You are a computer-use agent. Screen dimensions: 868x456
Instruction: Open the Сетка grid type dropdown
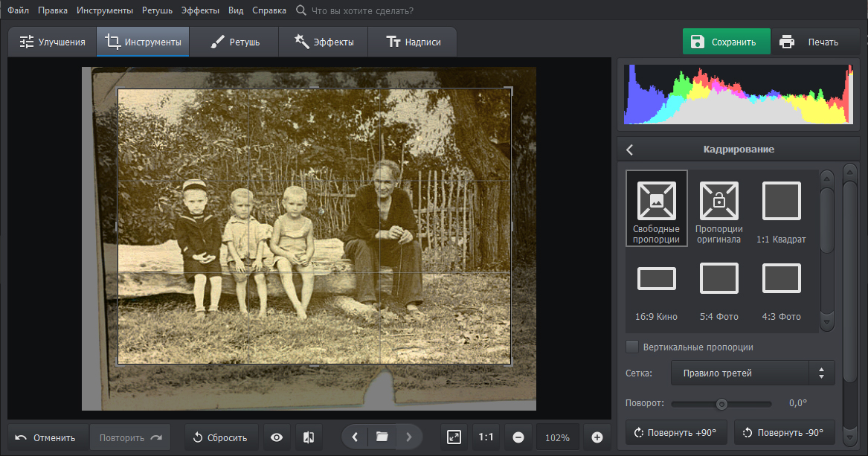[753, 373]
